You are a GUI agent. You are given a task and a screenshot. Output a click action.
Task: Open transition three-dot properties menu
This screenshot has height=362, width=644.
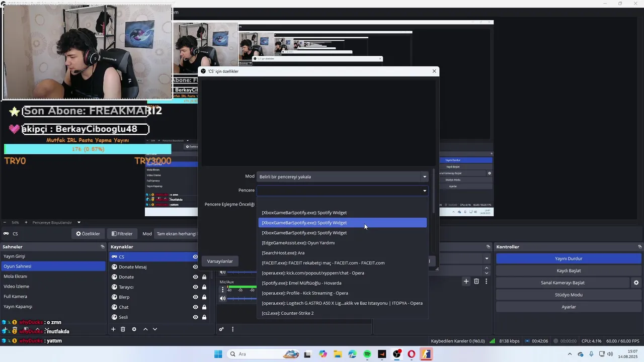(x=486, y=282)
